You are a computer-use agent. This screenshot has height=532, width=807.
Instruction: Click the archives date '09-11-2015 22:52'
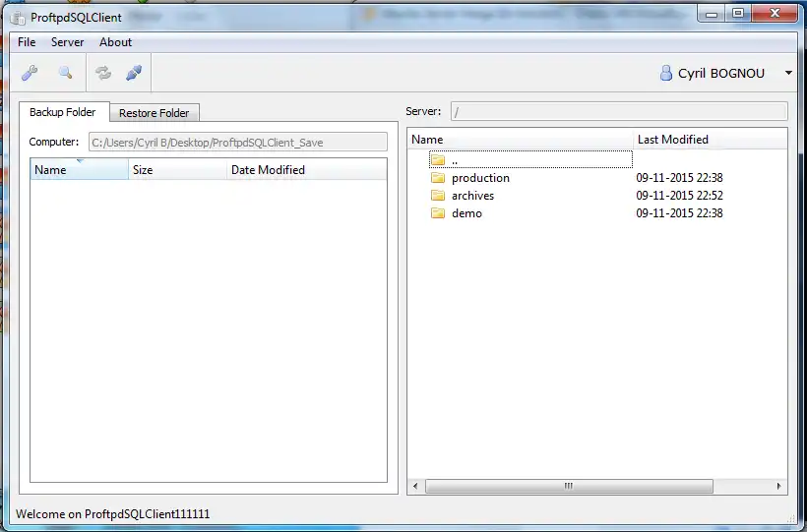pos(679,196)
